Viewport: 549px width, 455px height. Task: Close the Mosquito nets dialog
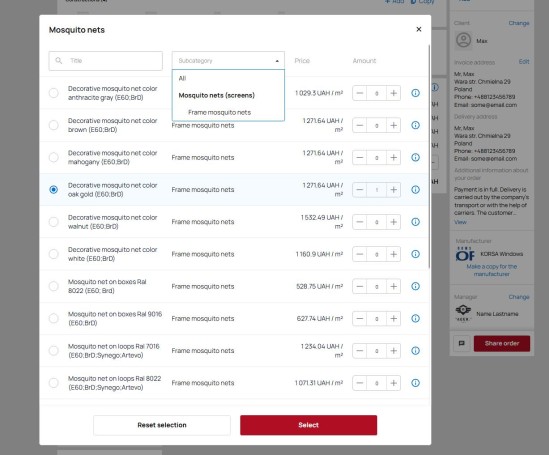[x=419, y=29]
